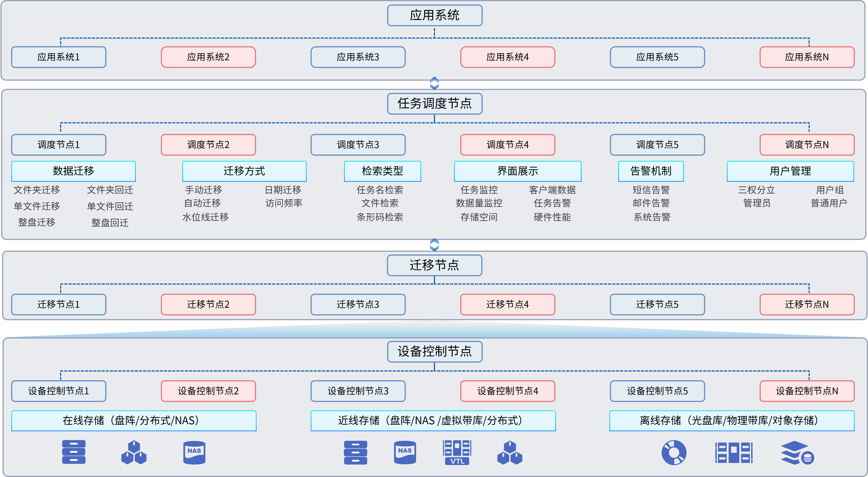Select the 调度节点4 box

tap(507, 145)
